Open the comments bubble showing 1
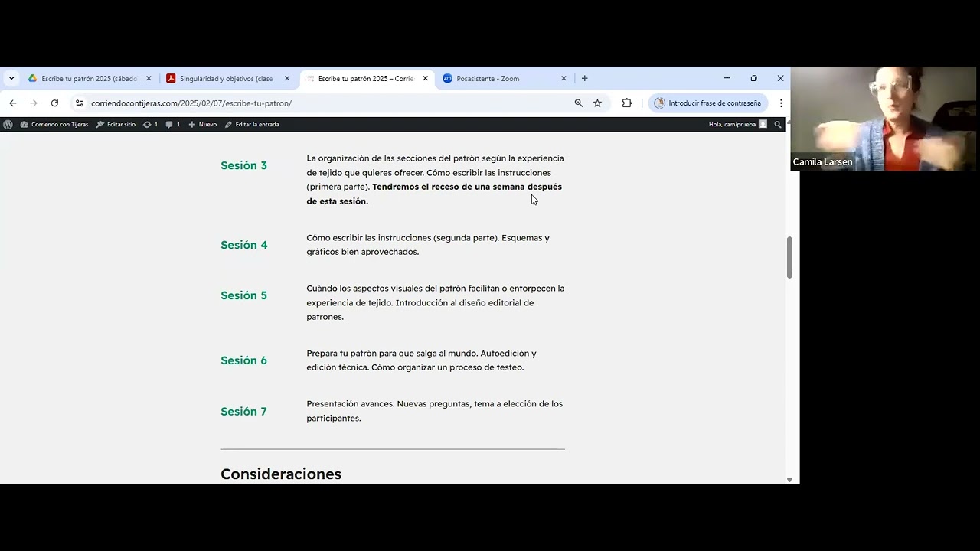The height and width of the screenshot is (551, 980). click(x=173, y=124)
